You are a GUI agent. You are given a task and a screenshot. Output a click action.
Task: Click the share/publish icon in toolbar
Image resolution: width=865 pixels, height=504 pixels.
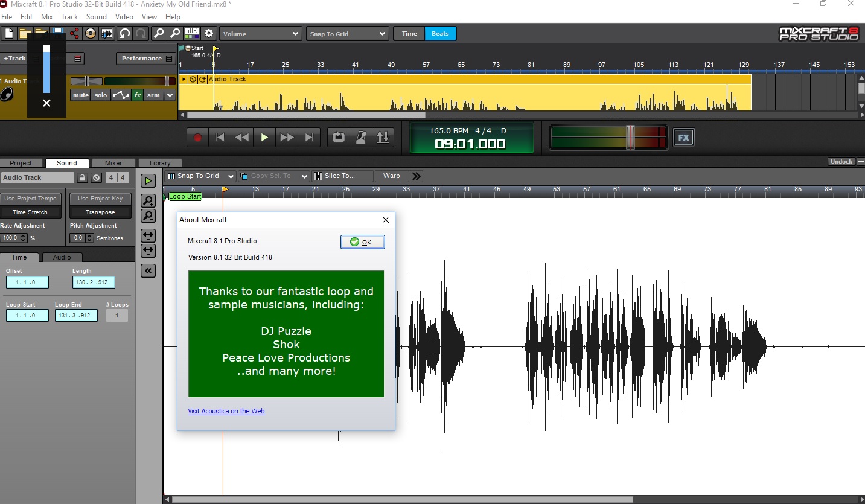[x=74, y=34]
